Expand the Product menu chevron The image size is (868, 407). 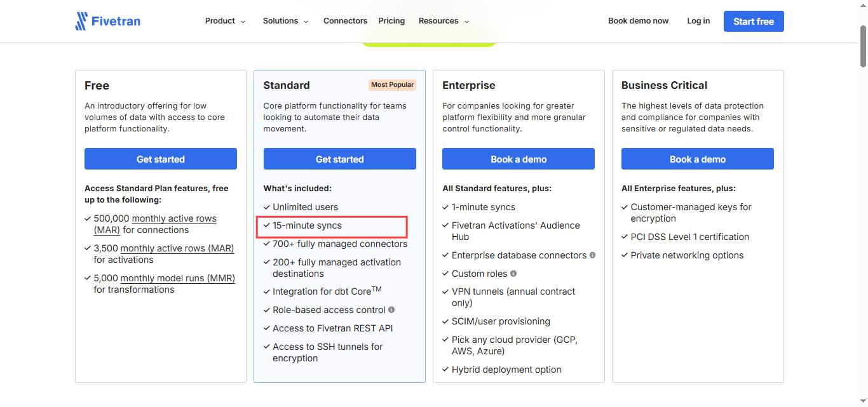(243, 22)
